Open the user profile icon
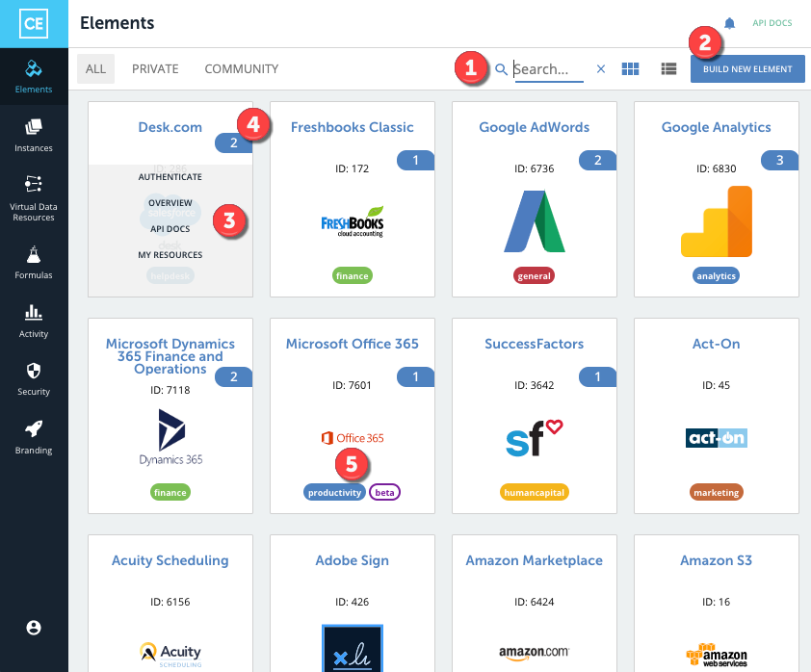811x672 pixels. coord(34,628)
